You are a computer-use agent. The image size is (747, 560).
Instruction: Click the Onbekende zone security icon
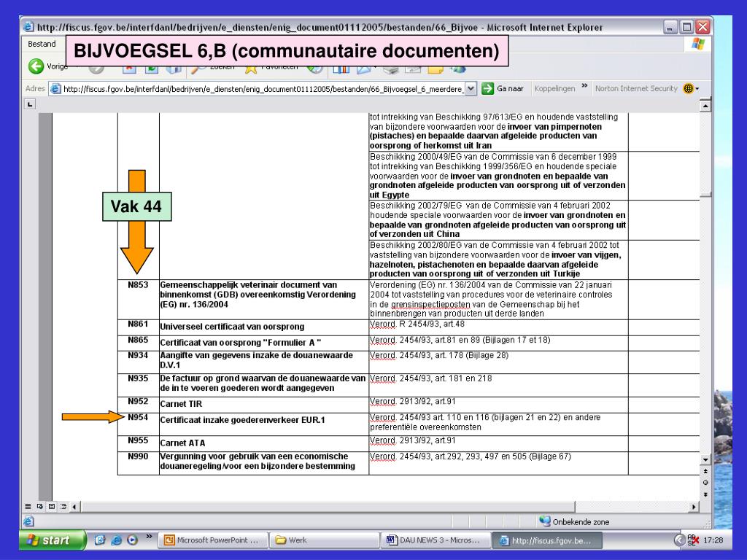544,521
